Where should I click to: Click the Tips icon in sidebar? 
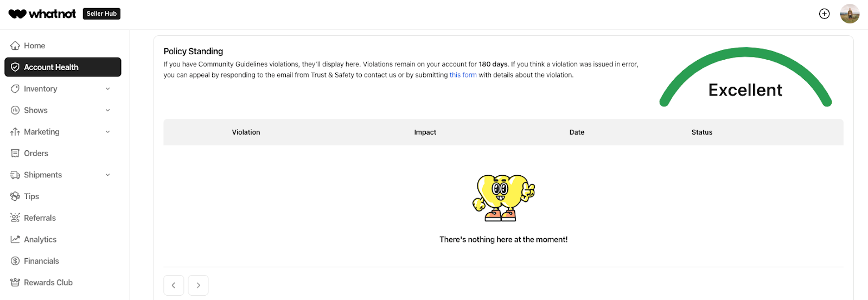[x=15, y=196]
